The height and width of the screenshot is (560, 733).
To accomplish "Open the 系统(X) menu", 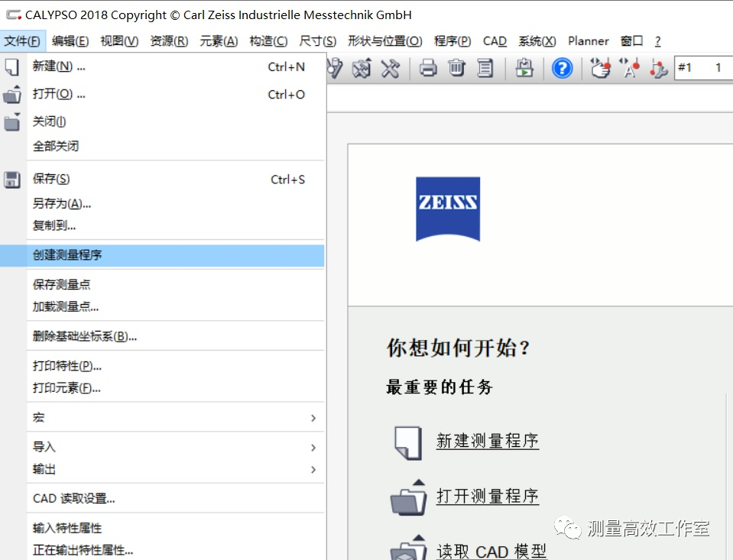I will tap(537, 41).
